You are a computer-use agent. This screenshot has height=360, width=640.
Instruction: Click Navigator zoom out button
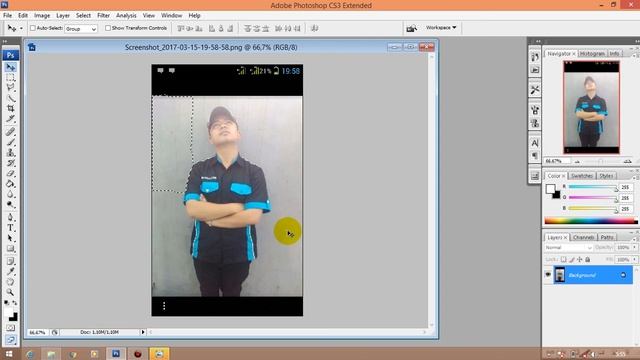(577, 162)
